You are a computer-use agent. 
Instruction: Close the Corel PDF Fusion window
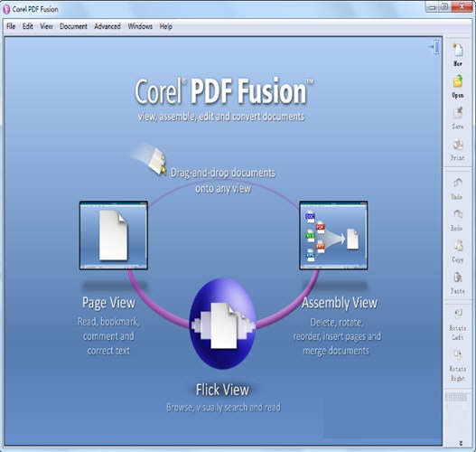point(462,7)
